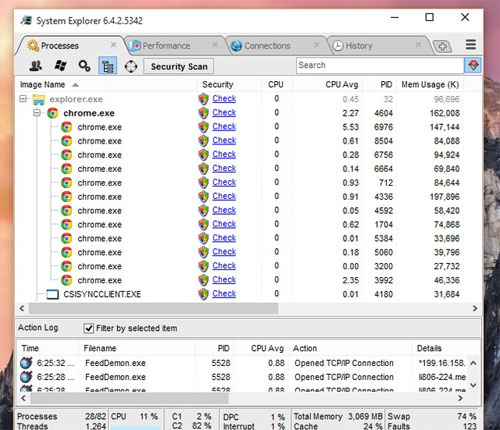Screen dimensions: 500x430
Task: Collapse the parent chrome.exe tree node
Action: point(37,113)
